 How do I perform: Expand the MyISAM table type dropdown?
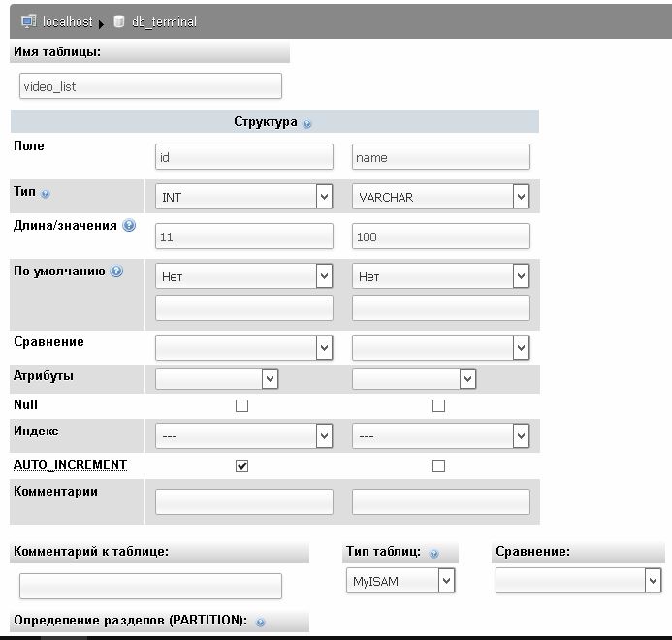pos(400,581)
